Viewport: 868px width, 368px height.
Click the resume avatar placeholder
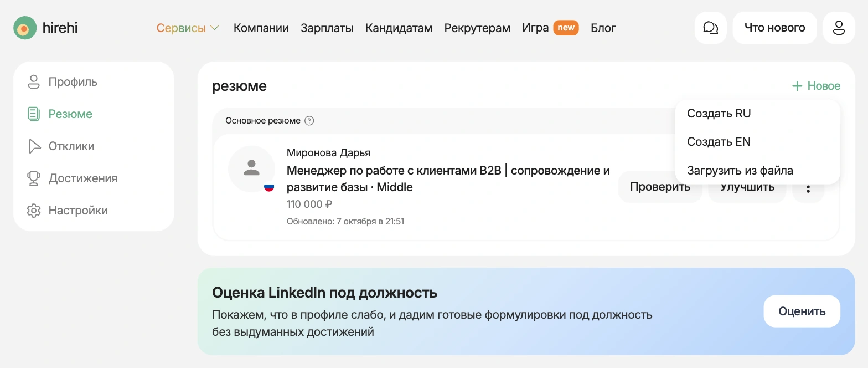tap(251, 168)
